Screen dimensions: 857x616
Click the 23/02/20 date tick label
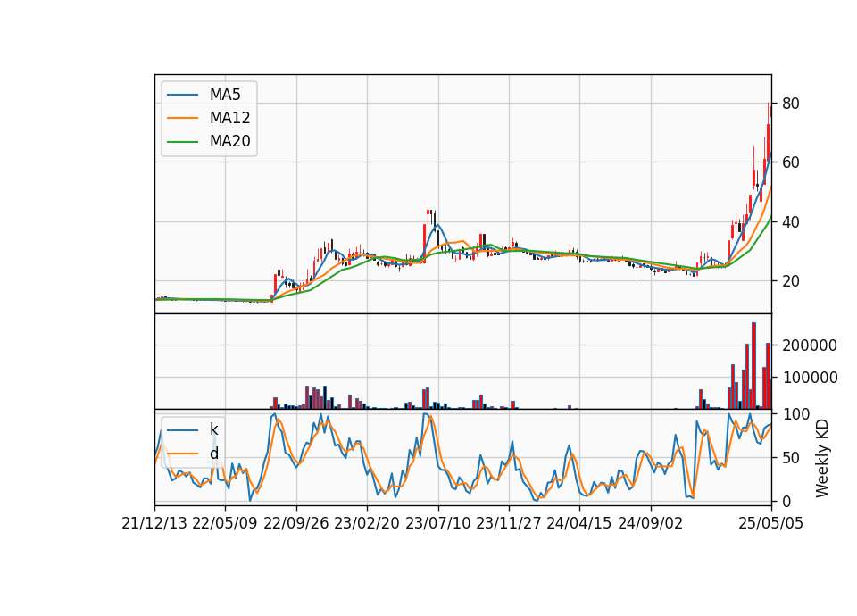367,524
